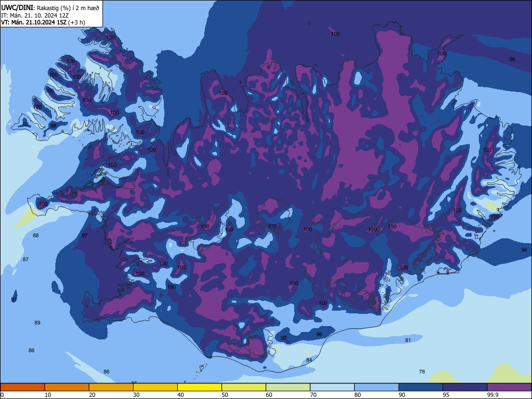Click the "81" humidity value over the sea
The height and width of the screenshot is (399, 532).
click(x=408, y=340)
